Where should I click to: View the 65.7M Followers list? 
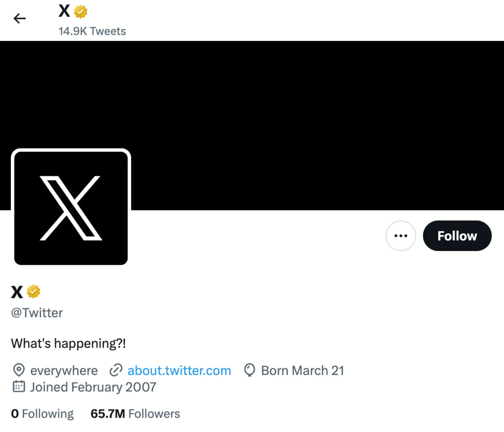(x=135, y=413)
